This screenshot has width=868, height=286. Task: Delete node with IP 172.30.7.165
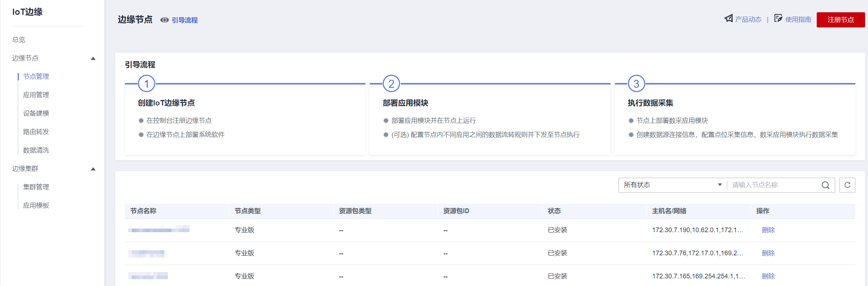[768, 276]
